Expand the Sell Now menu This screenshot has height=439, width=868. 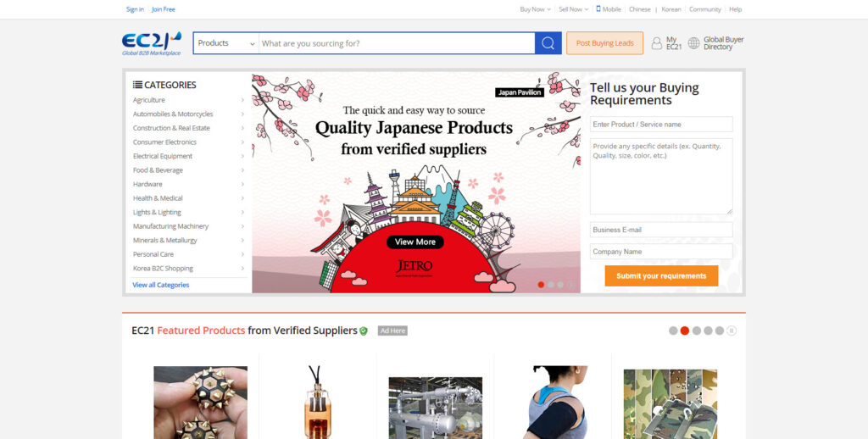(x=574, y=9)
